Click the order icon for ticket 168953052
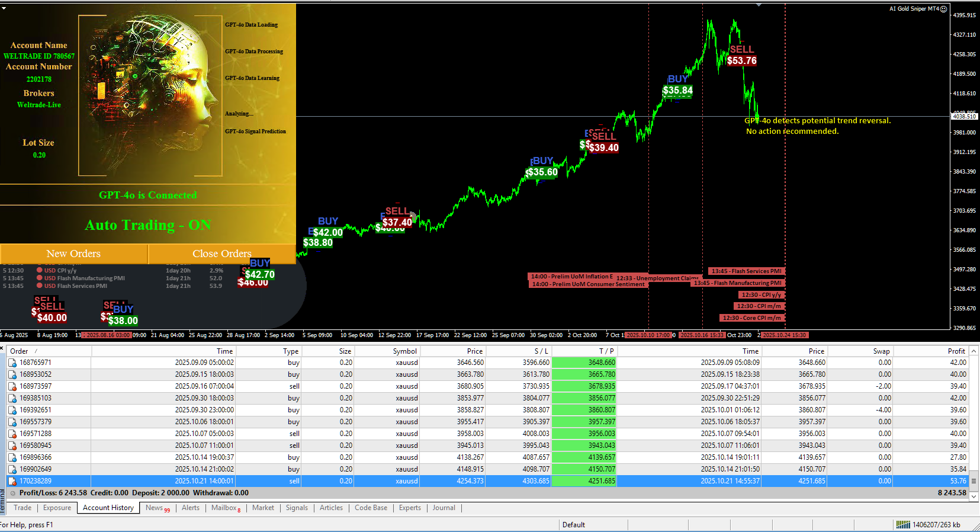 (x=12, y=374)
